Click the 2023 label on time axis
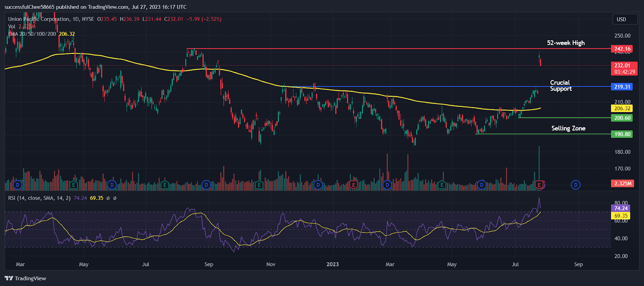The height and width of the screenshot is (286, 644). 332,264
